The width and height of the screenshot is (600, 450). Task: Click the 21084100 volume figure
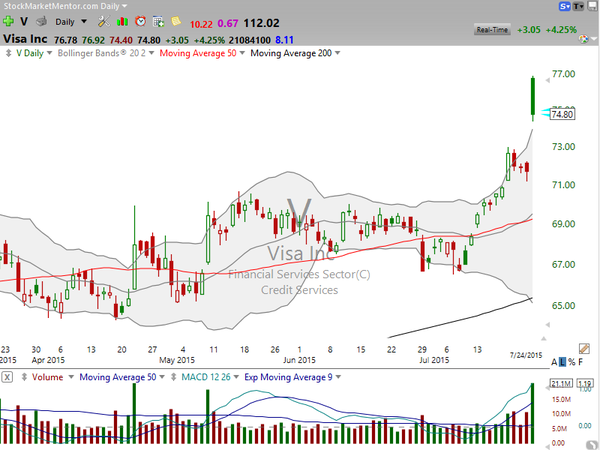coord(249,40)
